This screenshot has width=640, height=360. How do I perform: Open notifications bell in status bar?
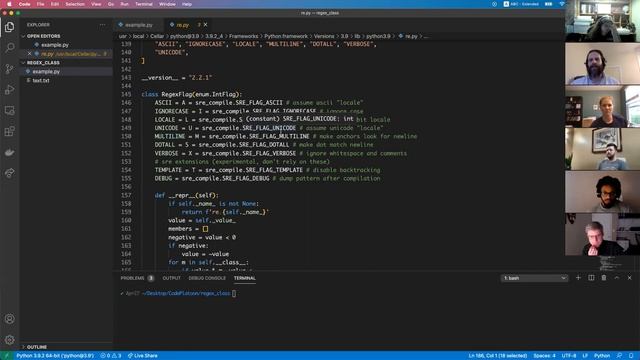pos(631,356)
